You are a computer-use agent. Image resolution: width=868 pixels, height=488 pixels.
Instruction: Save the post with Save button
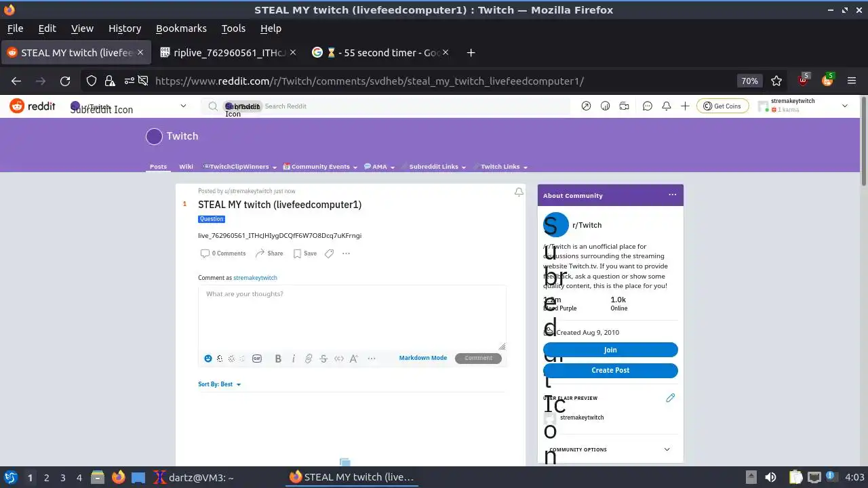click(305, 253)
